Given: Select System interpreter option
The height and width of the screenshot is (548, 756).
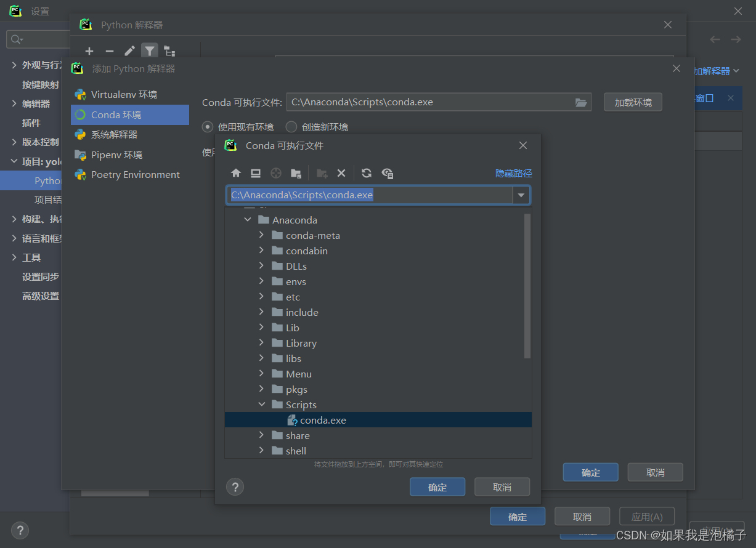Looking at the screenshot, I should 130,135.
